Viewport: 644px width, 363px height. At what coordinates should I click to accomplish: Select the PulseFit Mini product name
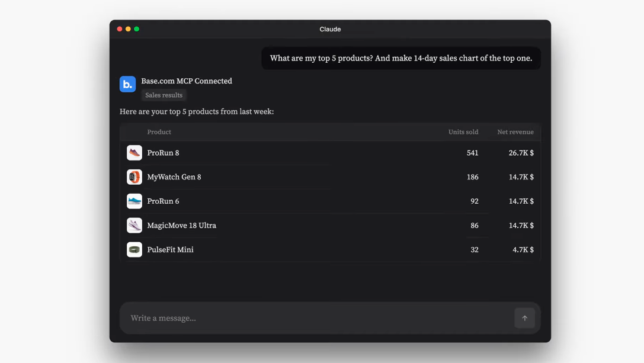(170, 250)
